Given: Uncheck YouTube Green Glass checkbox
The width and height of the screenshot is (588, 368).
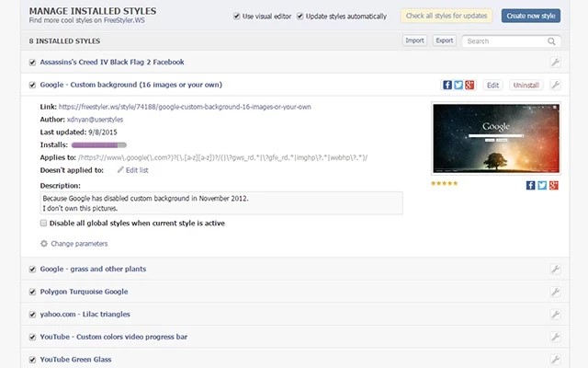Looking at the screenshot, I should point(33,360).
